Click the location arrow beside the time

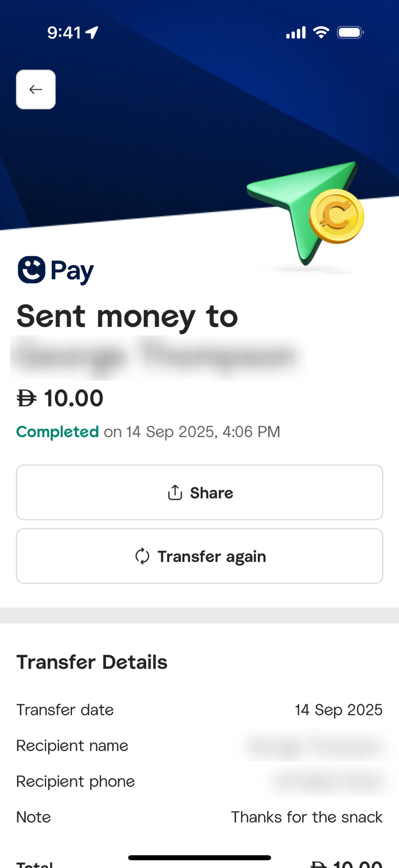[x=92, y=33]
